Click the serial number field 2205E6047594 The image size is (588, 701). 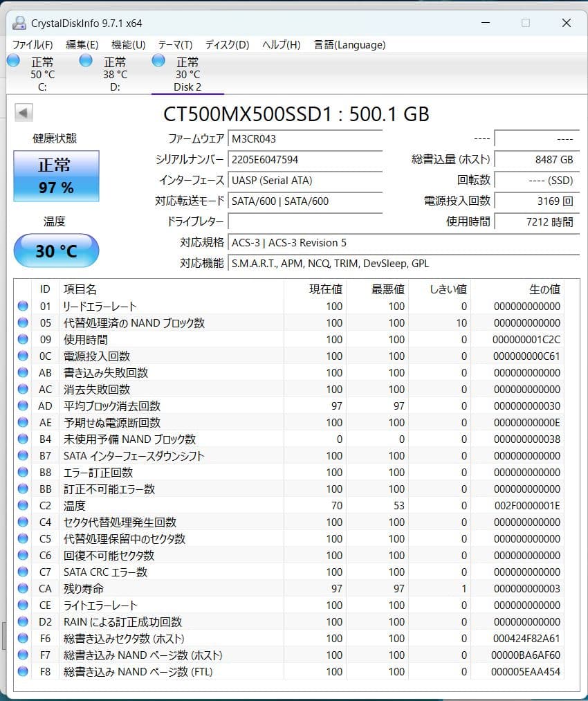(305, 160)
